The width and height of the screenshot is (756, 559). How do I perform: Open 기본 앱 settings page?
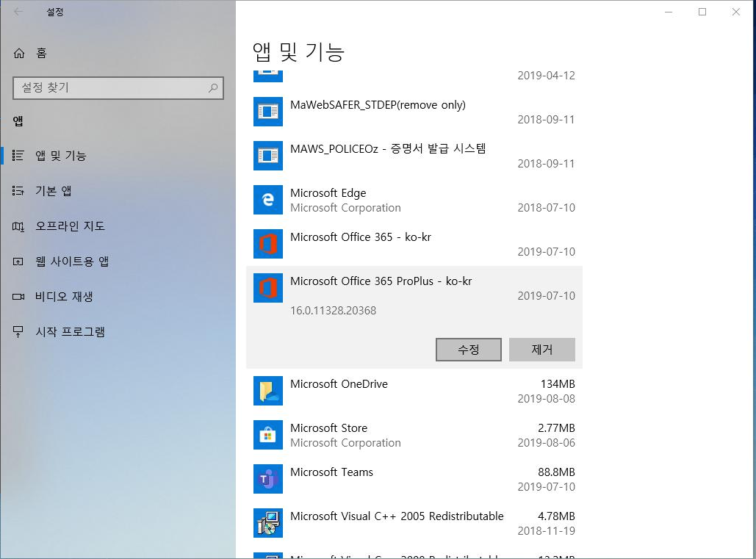118,191
